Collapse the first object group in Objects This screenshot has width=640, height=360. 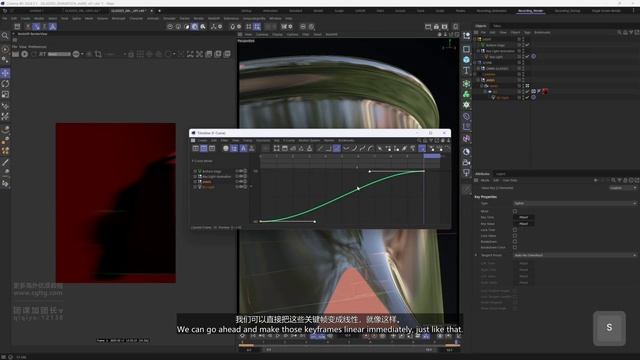click(x=476, y=39)
